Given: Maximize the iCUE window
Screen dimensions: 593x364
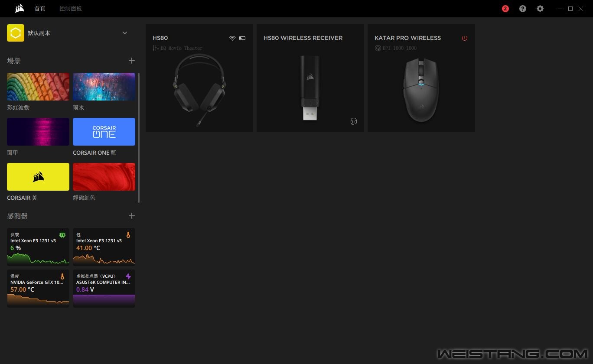Looking at the screenshot, I should 570,9.
